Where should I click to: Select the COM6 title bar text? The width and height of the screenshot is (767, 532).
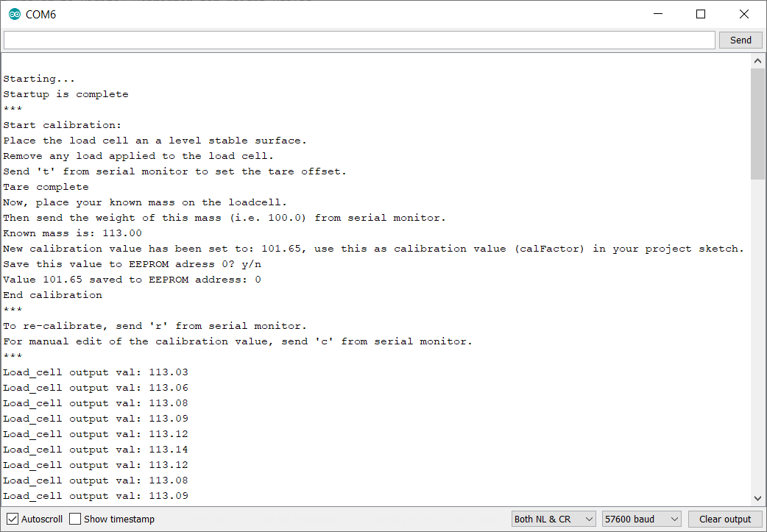(x=40, y=14)
